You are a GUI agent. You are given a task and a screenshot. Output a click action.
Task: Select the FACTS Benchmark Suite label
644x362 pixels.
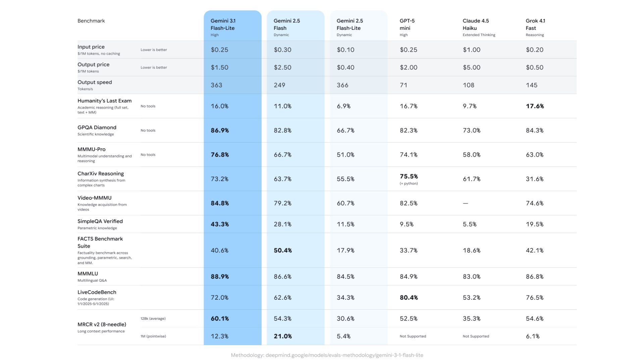click(100, 242)
